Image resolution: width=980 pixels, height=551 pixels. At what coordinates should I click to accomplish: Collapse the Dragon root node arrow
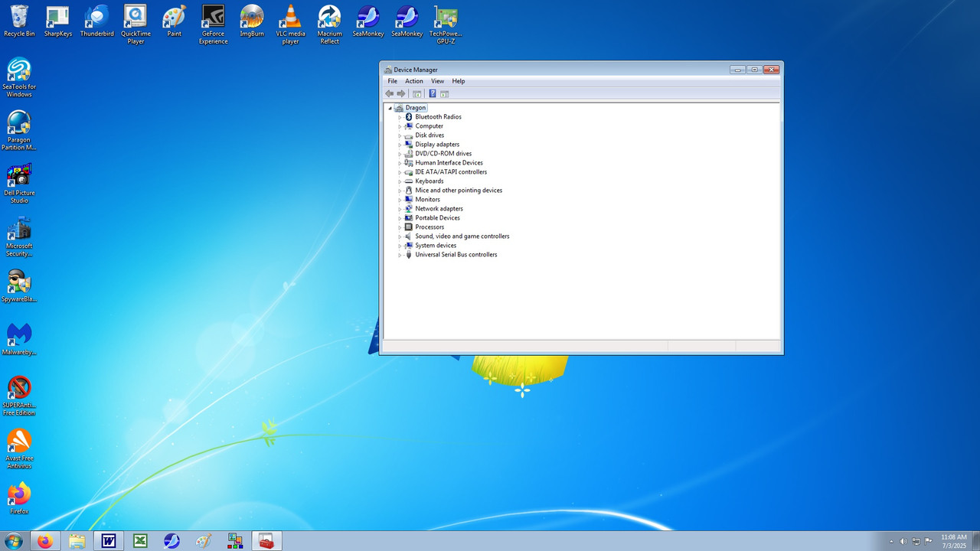pos(390,108)
